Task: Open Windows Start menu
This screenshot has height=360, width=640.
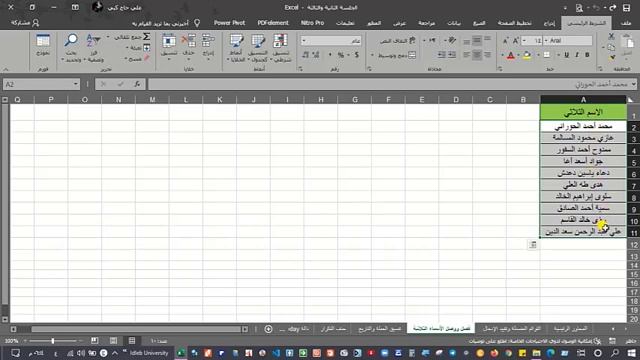Action: 632,353
